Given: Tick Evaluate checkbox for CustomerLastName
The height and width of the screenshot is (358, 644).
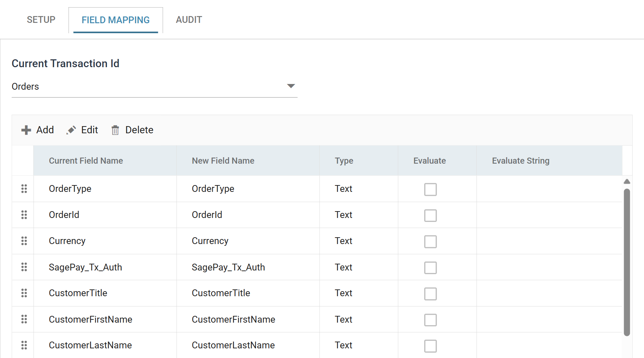Looking at the screenshot, I should 430,346.
